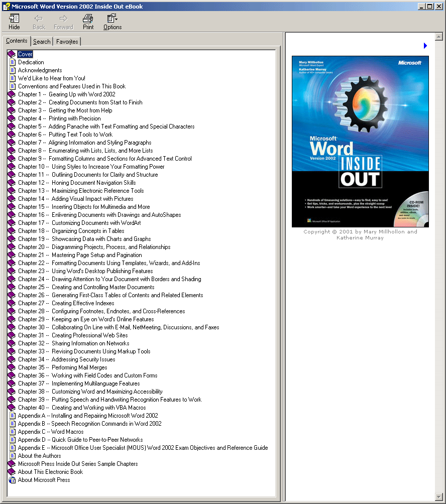Switch to the Favorites tab
This screenshot has width=446, height=504.
pyautogui.click(x=67, y=42)
